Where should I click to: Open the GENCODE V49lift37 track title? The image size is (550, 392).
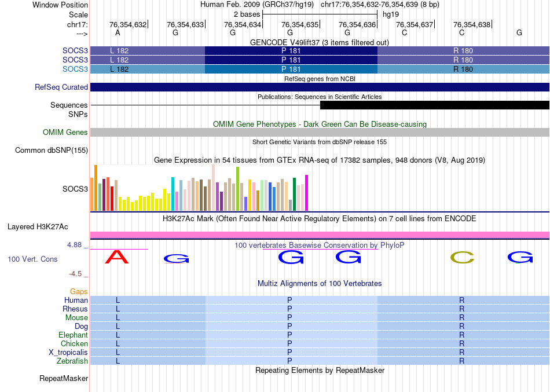tap(320, 42)
